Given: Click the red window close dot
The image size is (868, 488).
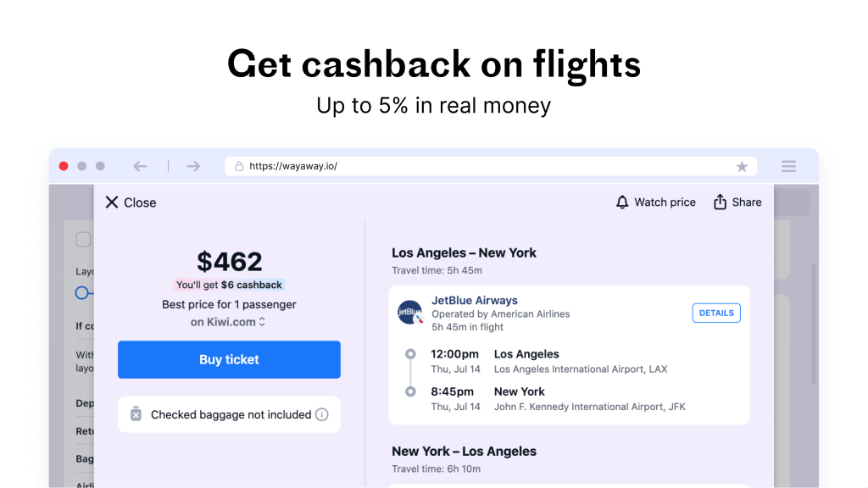Looking at the screenshot, I should [64, 166].
